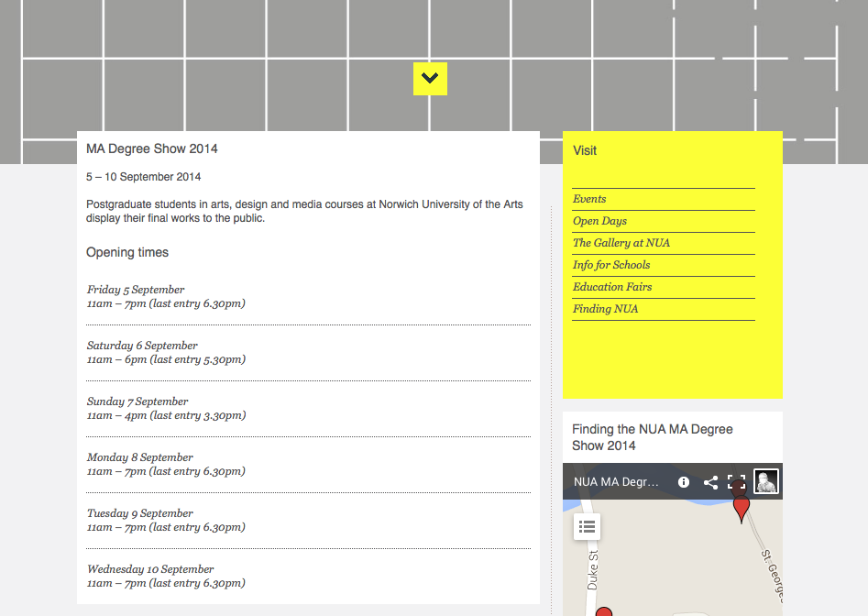Click the map share icon
This screenshot has height=616, width=868.
click(x=710, y=482)
